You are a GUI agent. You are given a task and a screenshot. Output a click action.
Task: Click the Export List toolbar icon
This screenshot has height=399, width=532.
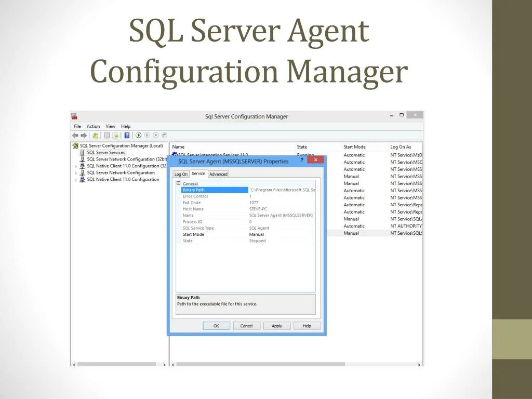[115, 136]
